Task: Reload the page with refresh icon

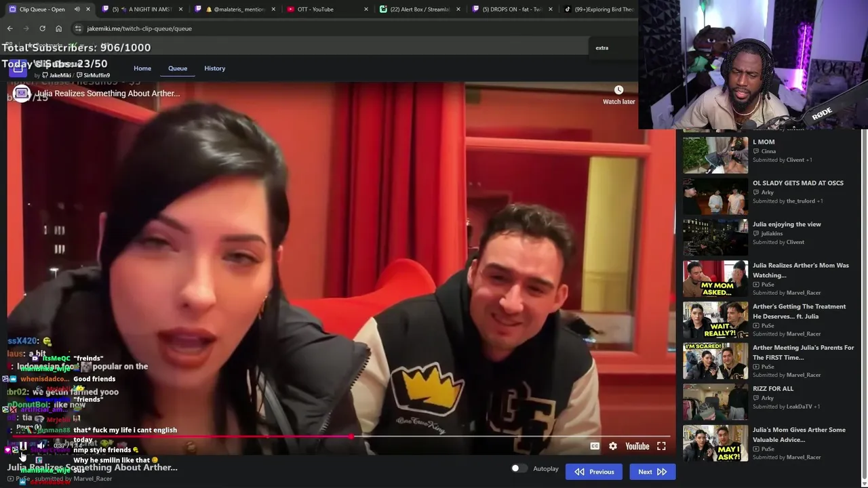Action: 42,28
